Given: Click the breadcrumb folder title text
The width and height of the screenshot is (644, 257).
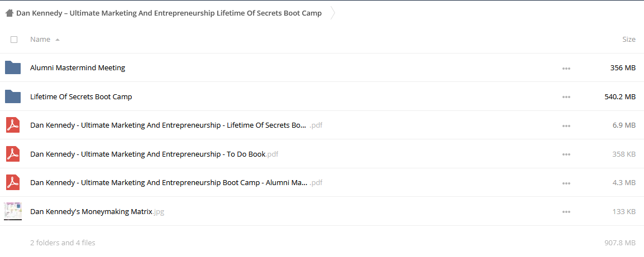Looking at the screenshot, I should [x=169, y=13].
